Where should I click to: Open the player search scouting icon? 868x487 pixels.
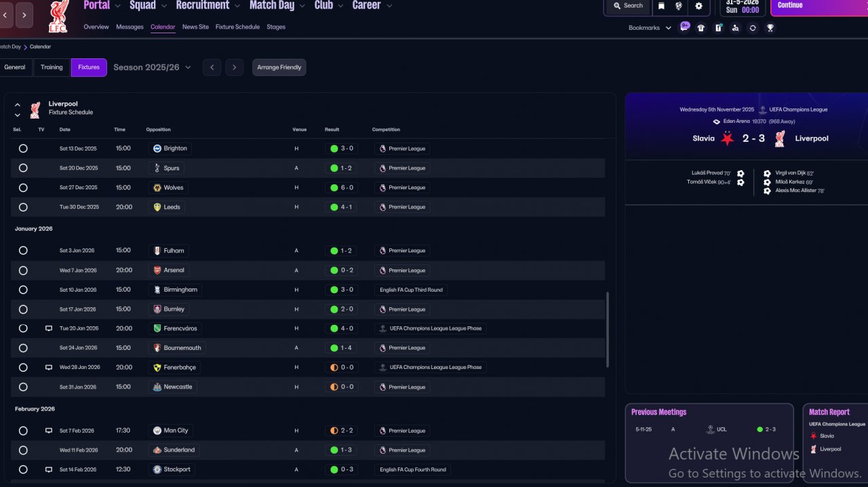[736, 28]
